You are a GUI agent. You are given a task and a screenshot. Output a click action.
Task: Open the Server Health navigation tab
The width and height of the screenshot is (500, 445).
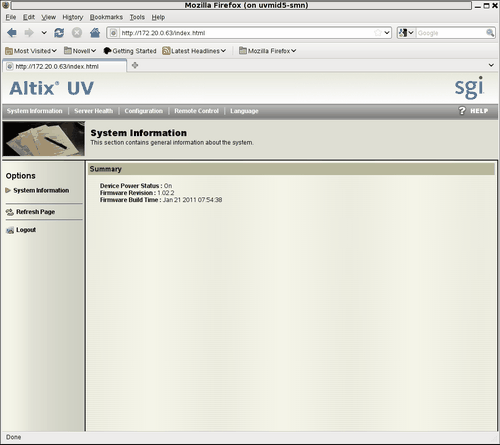[x=94, y=111]
